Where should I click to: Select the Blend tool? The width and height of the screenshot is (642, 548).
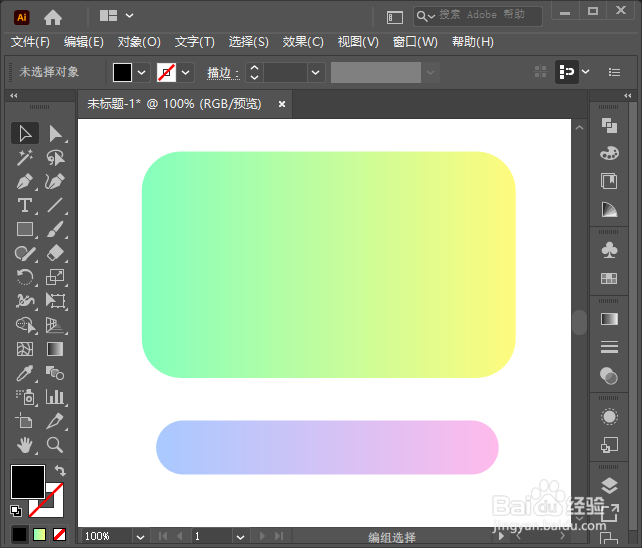click(x=55, y=373)
